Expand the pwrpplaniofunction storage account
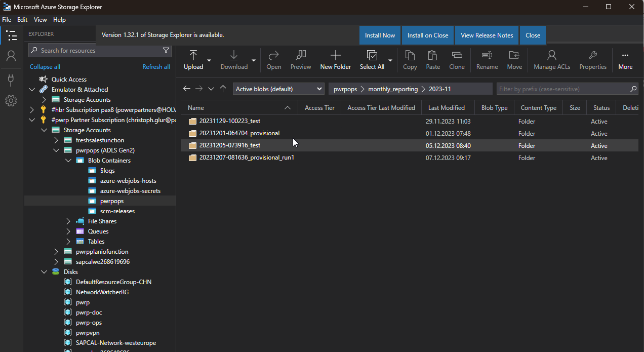Image resolution: width=644 pixels, height=352 pixels. pyautogui.click(x=57, y=252)
